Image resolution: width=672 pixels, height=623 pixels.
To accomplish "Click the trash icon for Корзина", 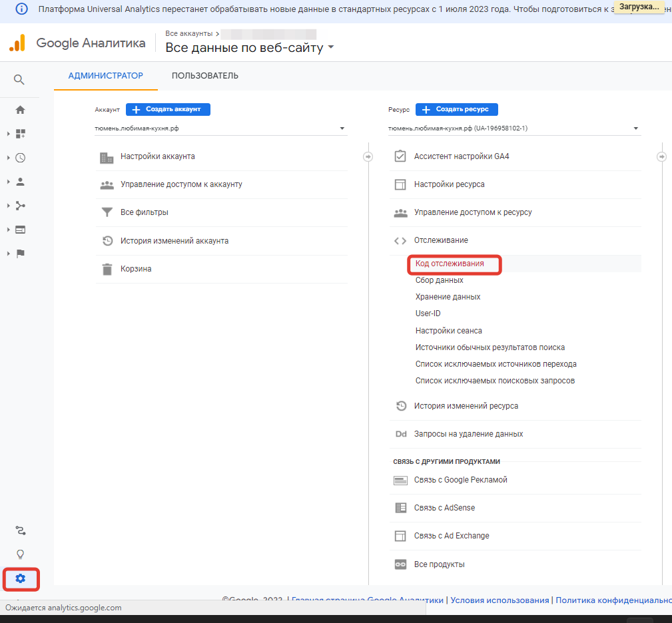I will 107,270.
